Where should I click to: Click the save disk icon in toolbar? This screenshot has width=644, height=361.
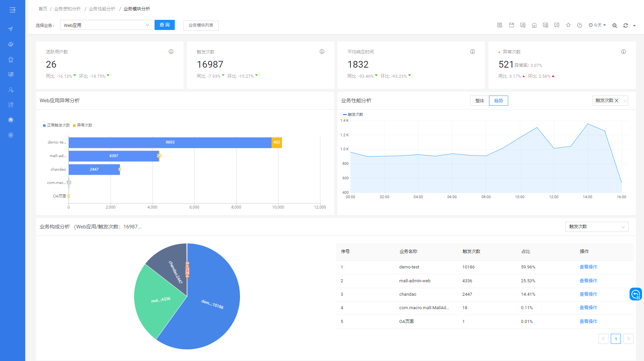(511, 25)
